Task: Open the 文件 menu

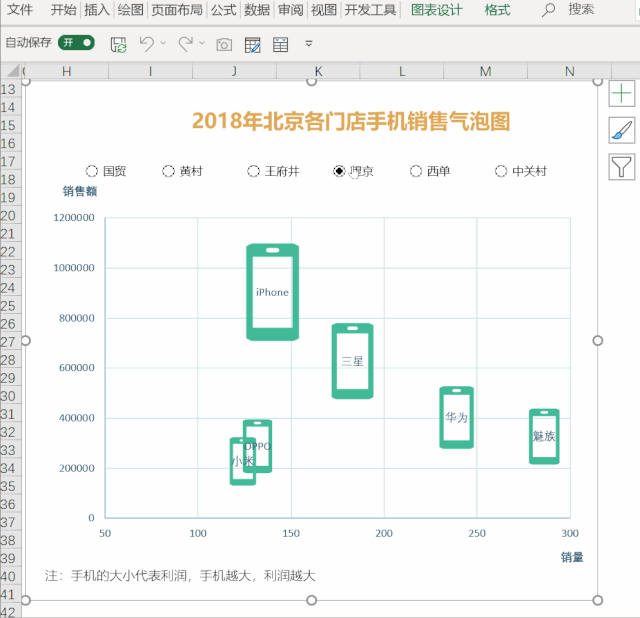Action: (20, 9)
